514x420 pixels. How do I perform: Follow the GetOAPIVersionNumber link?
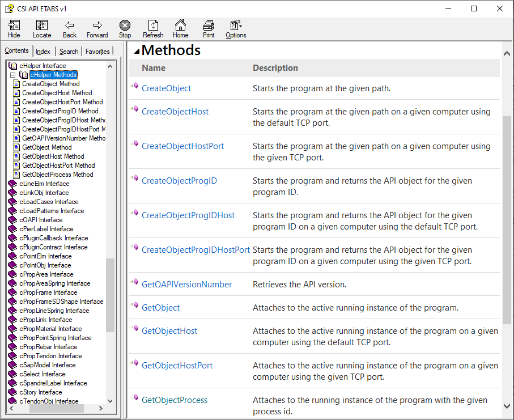pos(186,285)
